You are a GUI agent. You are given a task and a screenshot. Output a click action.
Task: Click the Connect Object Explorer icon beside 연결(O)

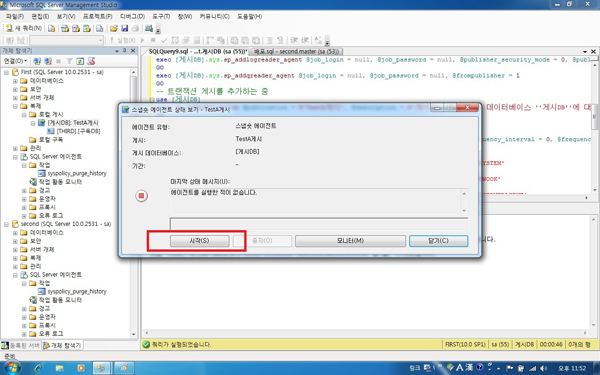click(37, 61)
